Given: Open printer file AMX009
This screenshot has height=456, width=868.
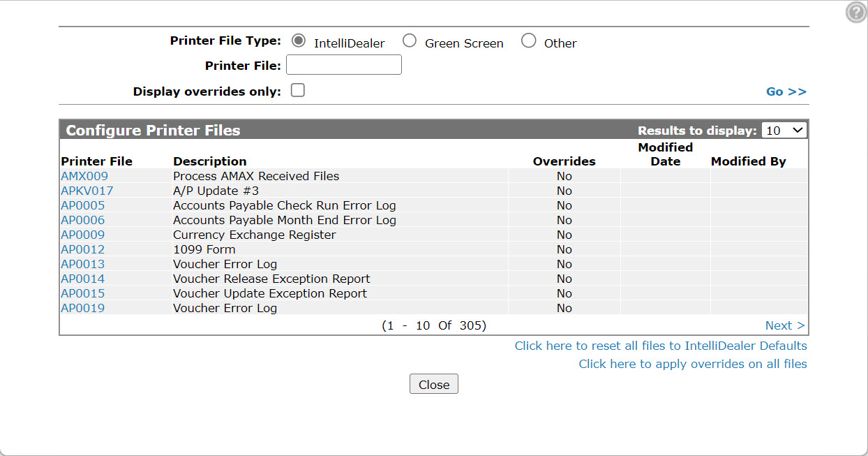Looking at the screenshot, I should 84,176.
